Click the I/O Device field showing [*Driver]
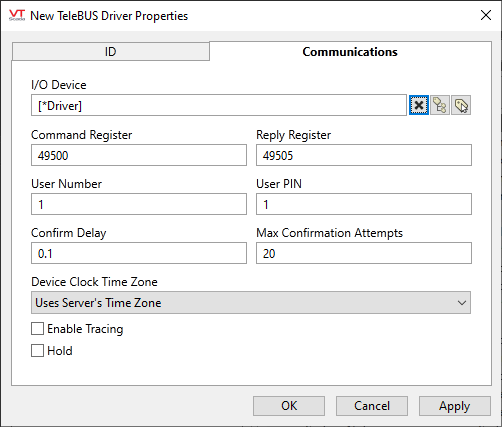 click(219, 105)
